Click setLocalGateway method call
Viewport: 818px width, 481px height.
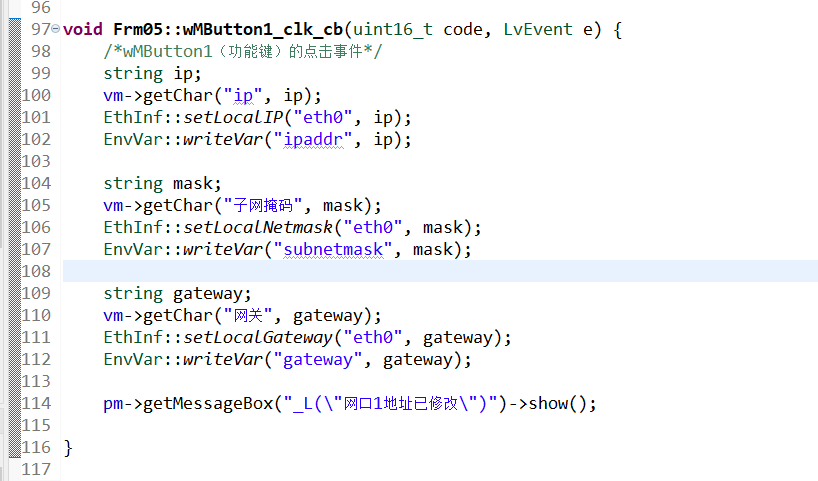[x=258, y=338]
